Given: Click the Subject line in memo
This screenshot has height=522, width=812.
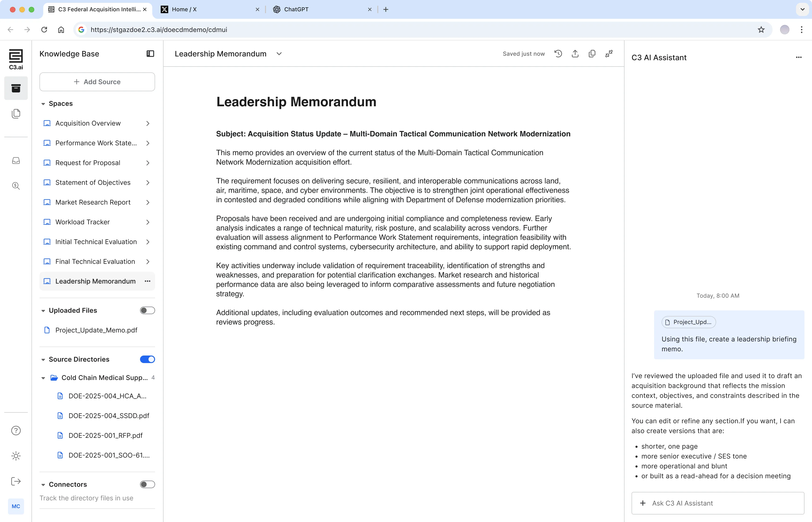Looking at the screenshot, I should click(393, 134).
